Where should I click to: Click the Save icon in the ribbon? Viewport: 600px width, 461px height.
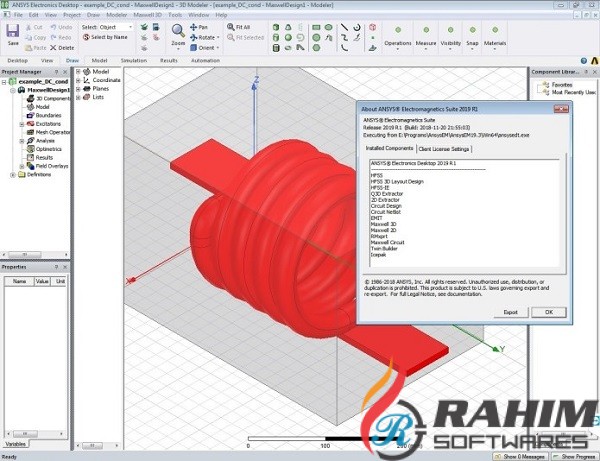tap(13, 31)
